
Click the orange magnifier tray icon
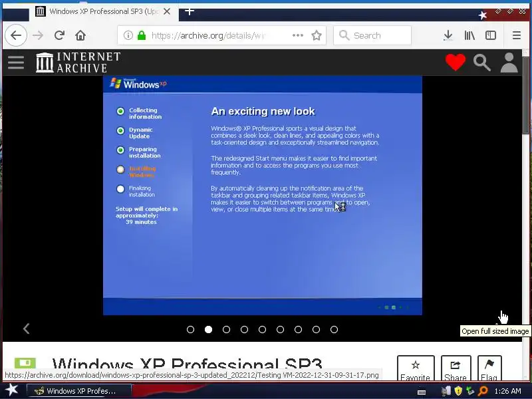pyautogui.click(x=483, y=391)
